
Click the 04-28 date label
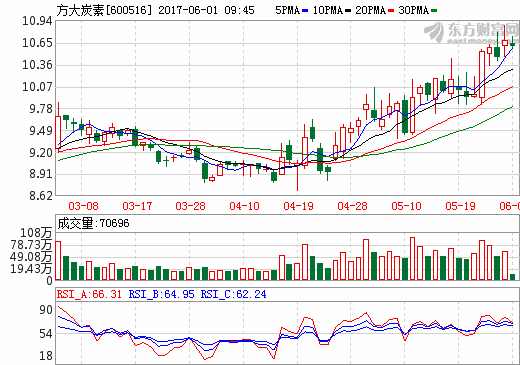coord(352,206)
